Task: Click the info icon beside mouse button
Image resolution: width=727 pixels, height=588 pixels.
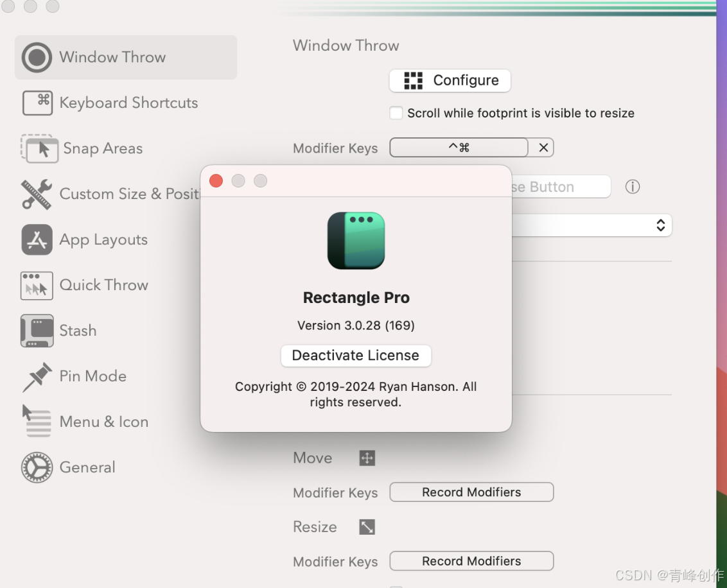Action: (633, 187)
